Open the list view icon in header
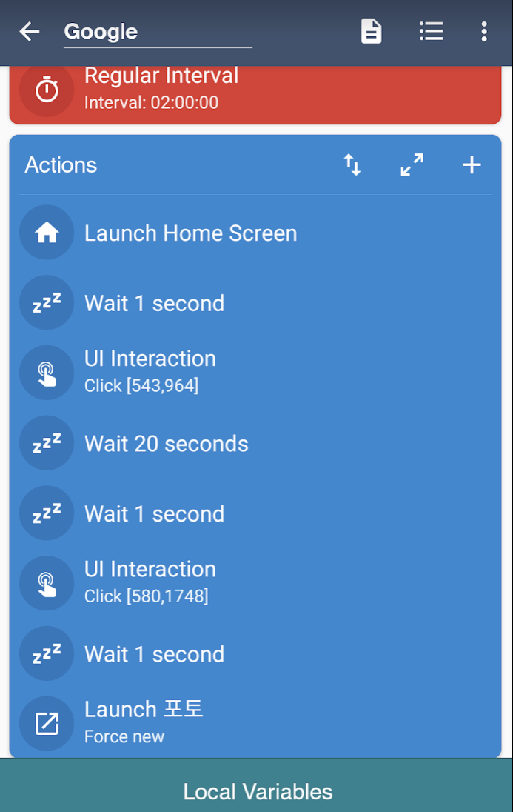 432,32
